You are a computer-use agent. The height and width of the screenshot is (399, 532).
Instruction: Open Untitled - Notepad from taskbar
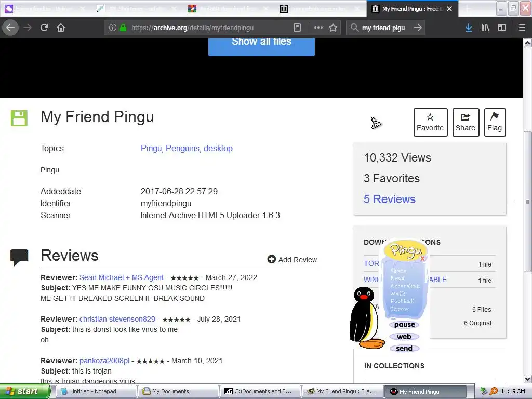point(96,391)
